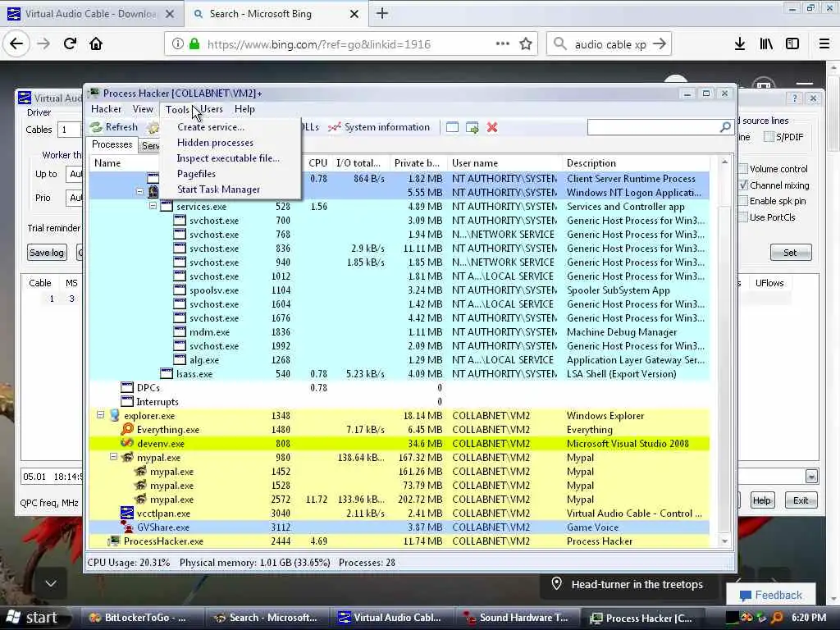The height and width of the screenshot is (630, 840).
Task: Collapse the services.exe tree node
Action: tap(153, 206)
